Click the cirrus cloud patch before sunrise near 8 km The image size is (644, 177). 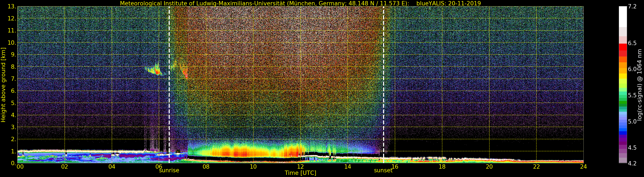155,70
